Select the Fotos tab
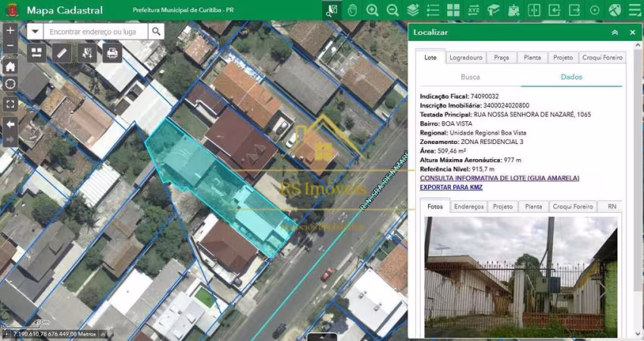Viewport: 644px width, 341px height. click(435, 206)
